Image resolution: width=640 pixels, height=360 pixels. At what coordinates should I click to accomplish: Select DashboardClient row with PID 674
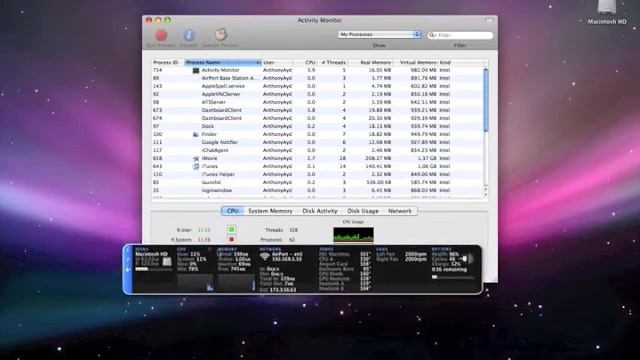click(x=318, y=118)
